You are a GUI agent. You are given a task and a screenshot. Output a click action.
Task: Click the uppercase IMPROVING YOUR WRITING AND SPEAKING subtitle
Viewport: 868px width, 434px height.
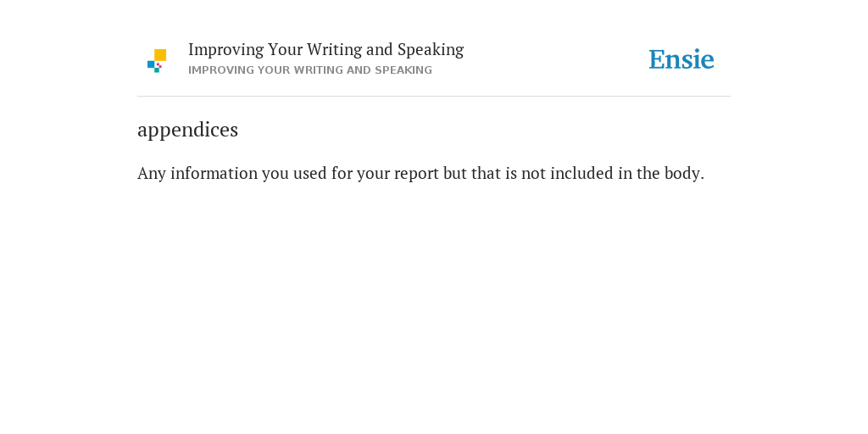[310, 70]
